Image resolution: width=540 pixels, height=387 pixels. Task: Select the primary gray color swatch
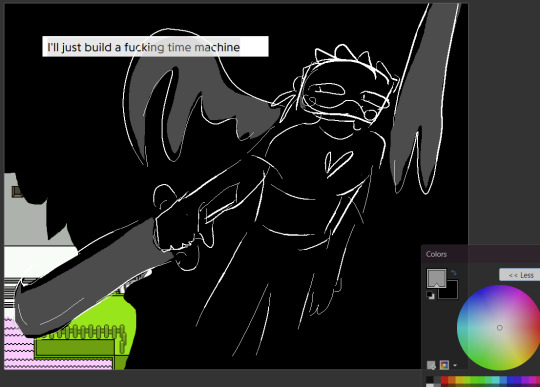(x=436, y=278)
